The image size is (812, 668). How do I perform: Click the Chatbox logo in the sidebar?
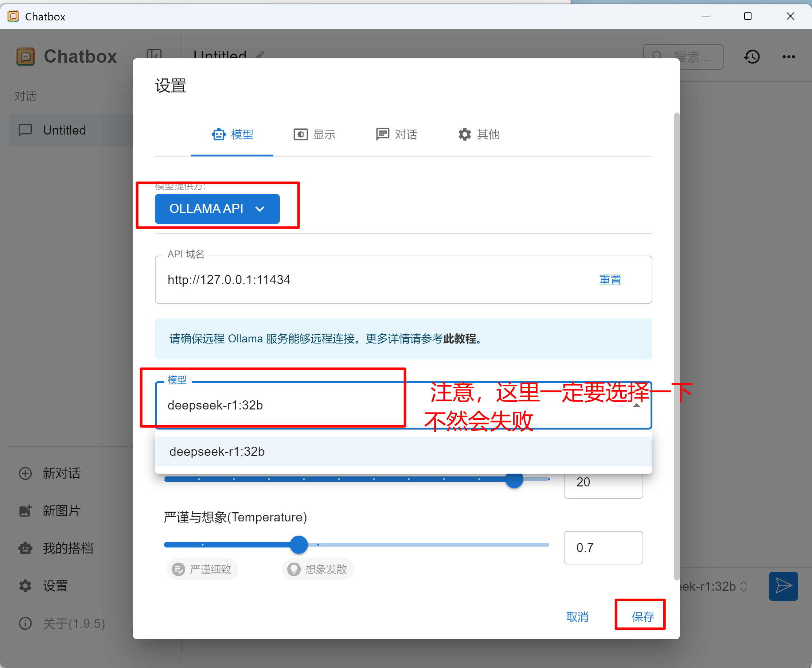(26, 57)
